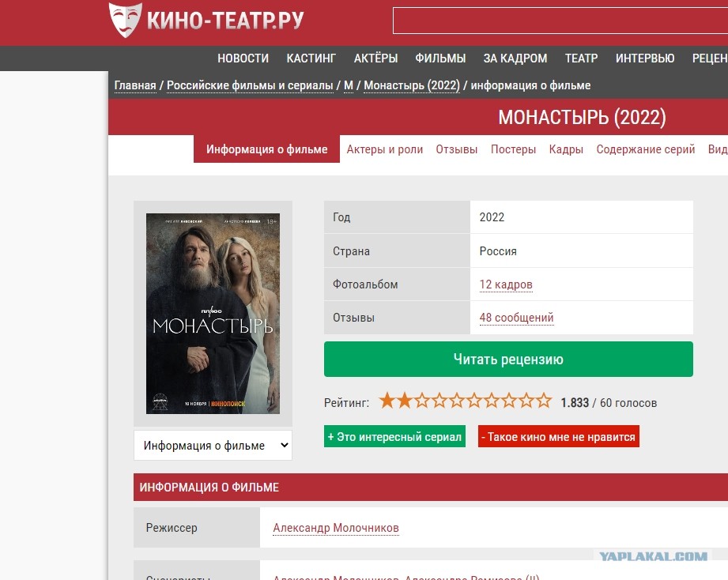Open director Александр Молочников link
The width and height of the screenshot is (728, 580).
(336, 528)
